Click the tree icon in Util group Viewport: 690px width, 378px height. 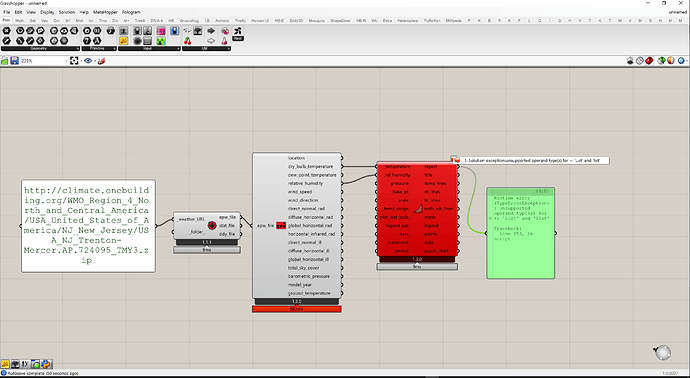tap(198, 31)
